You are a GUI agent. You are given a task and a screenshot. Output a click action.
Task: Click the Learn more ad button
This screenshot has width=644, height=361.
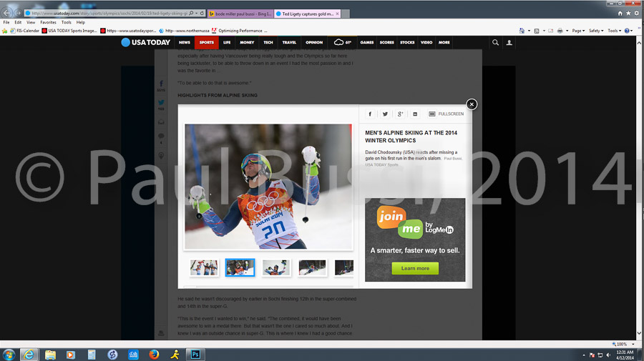click(415, 268)
